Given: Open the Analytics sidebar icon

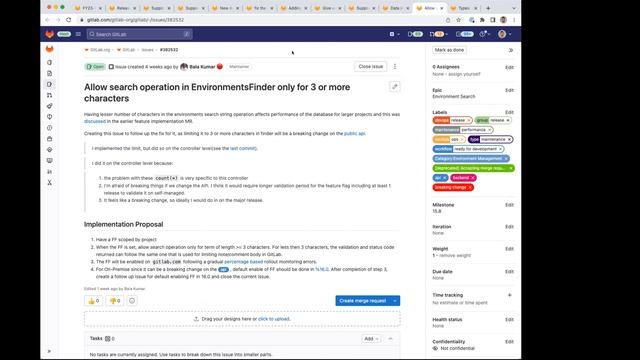Looking at the screenshot, I should [x=49, y=171].
